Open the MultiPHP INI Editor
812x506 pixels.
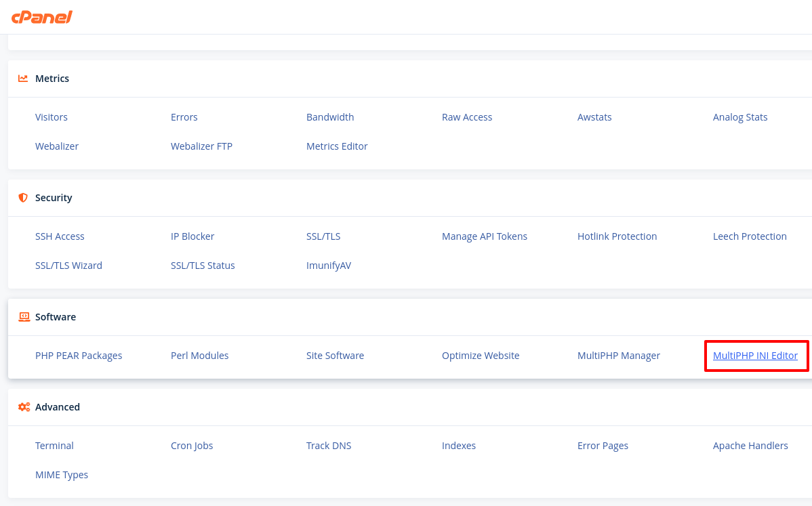(x=755, y=356)
